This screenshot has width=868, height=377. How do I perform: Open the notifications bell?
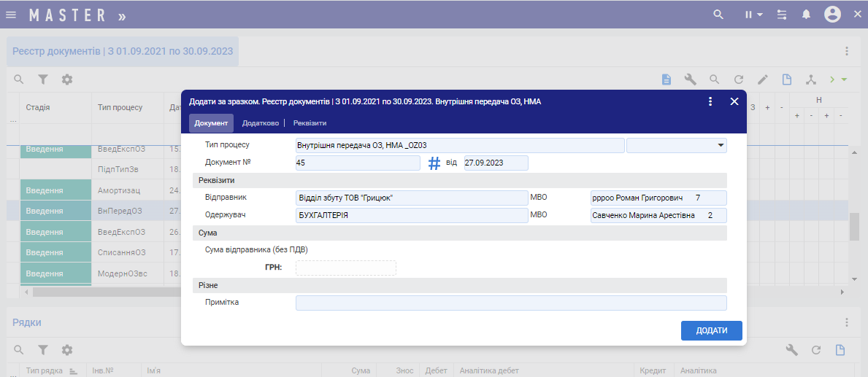pyautogui.click(x=806, y=15)
